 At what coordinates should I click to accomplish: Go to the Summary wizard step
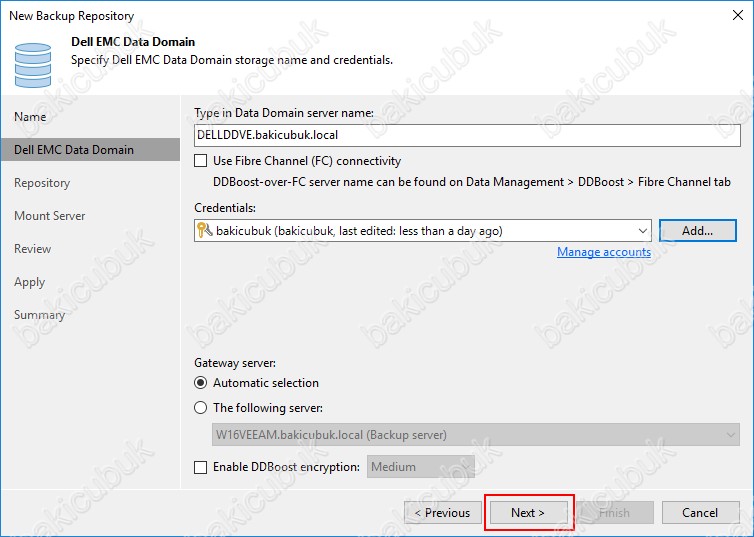coord(39,315)
